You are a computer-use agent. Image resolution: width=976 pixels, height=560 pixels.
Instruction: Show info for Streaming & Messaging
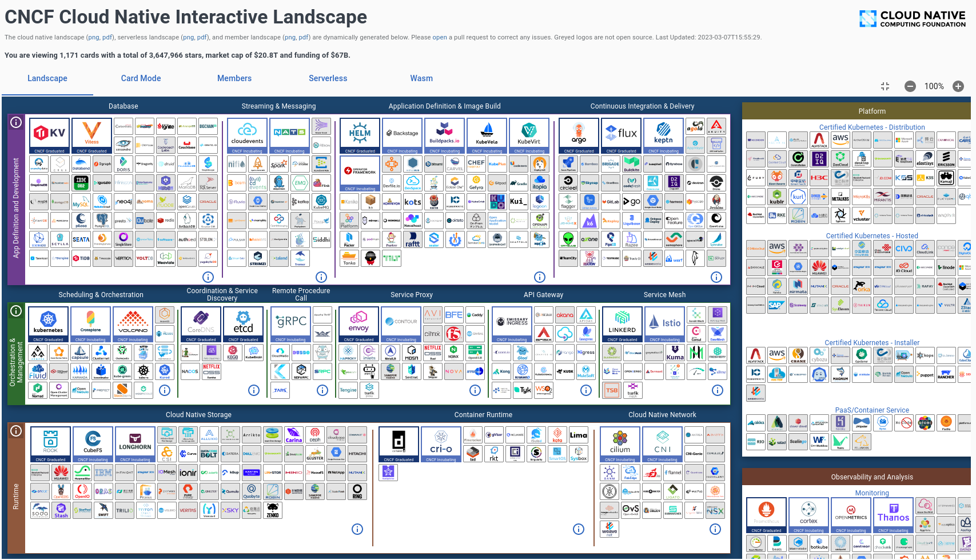point(321,277)
